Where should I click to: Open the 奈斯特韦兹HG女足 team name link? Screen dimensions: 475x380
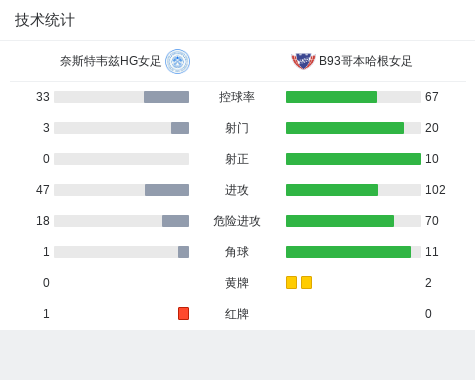pos(110,61)
